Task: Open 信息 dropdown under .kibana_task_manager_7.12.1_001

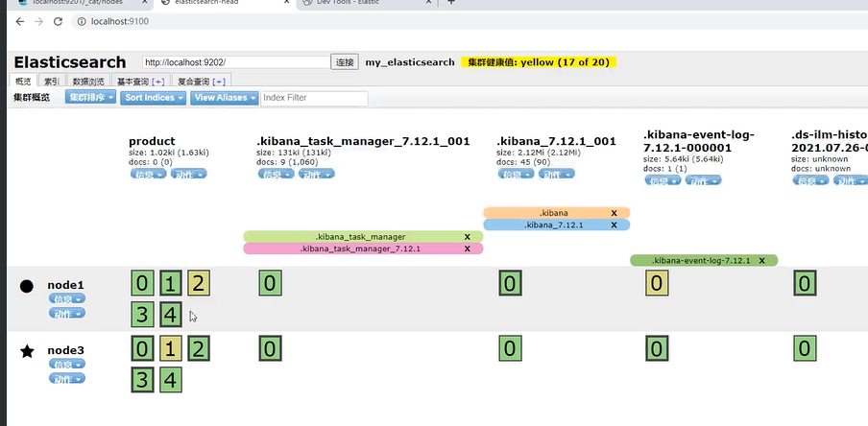Action: 277,175
